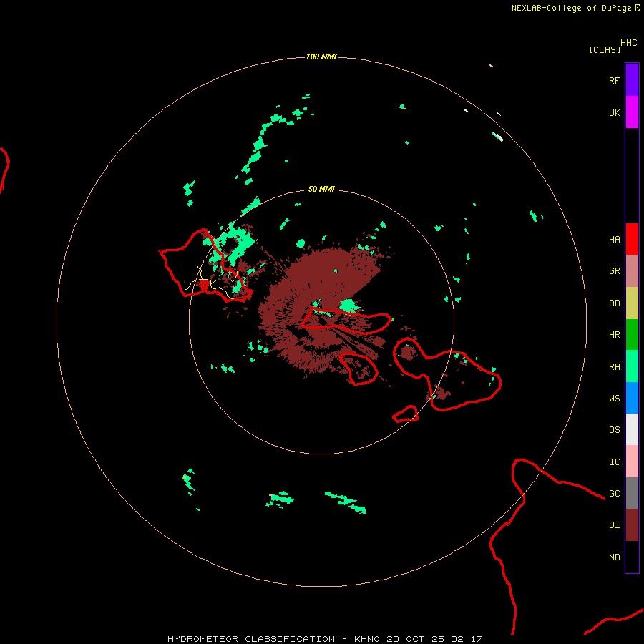Image resolution: width=644 pixels, height=644 pixels.
Task: Click the DS legend label
Action: (614, 430)
